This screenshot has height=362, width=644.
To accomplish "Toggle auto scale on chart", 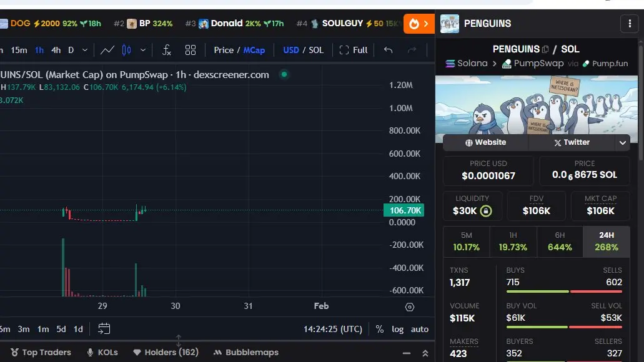I will (x=419, y=329).
